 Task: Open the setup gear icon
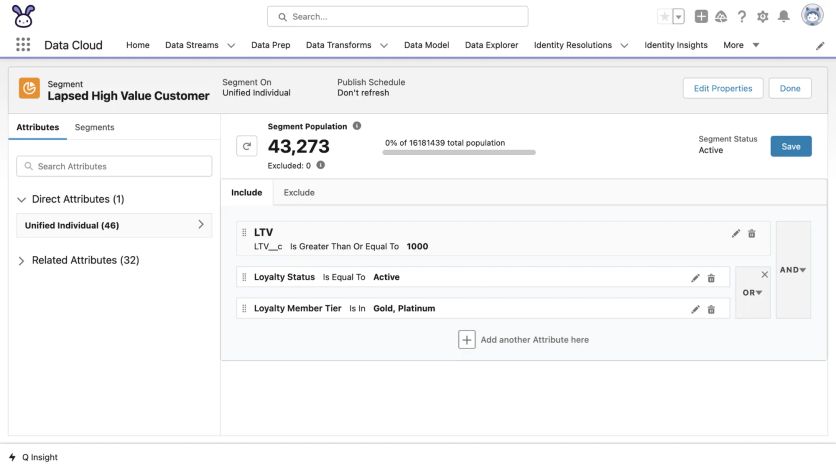(x=762, y=17)
